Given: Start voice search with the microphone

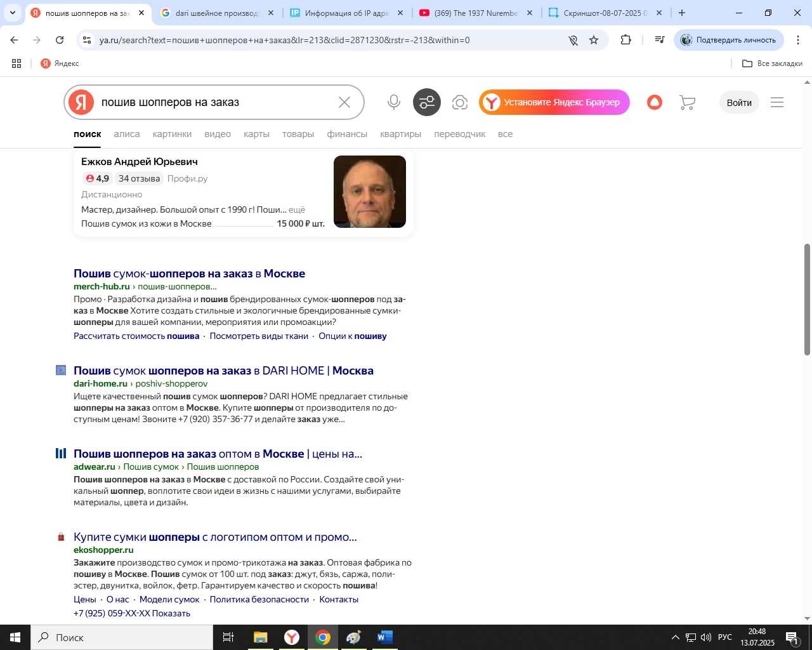Looking at the screenshot, I should tap(394, 102).
